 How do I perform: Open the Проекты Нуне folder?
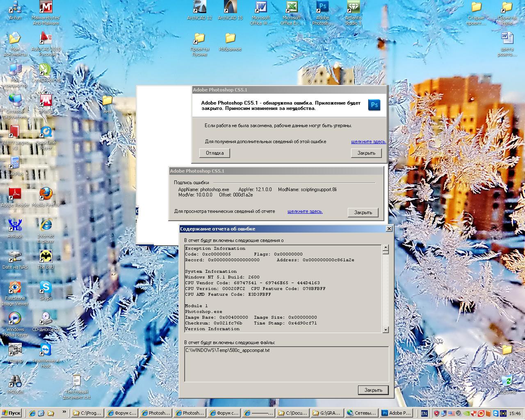coord(507,13)
